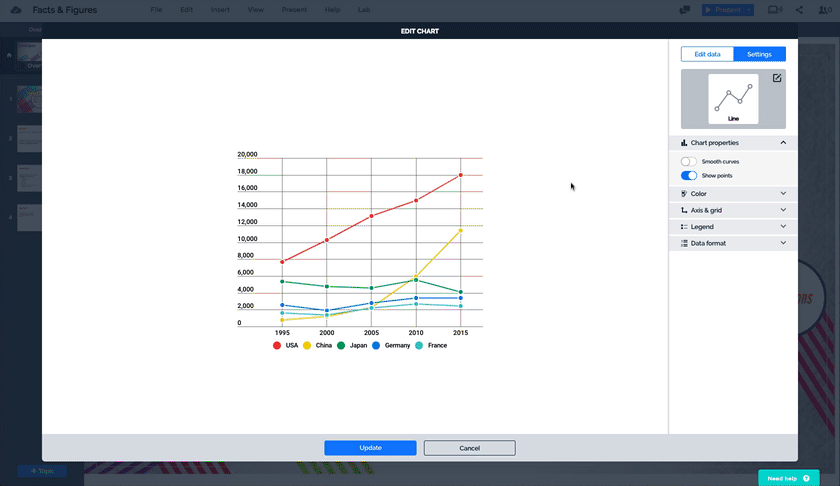Viewport: 840px width, 486px height.
Task: Enable the Smooth curves toggle
Action: pos(689,161)
